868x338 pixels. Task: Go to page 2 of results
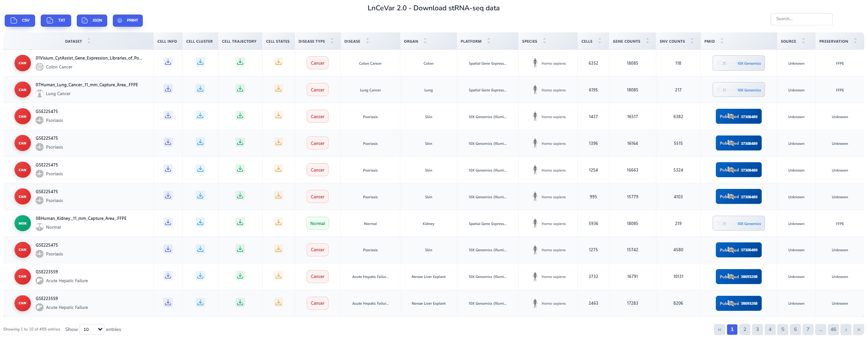tap(744, 330)
